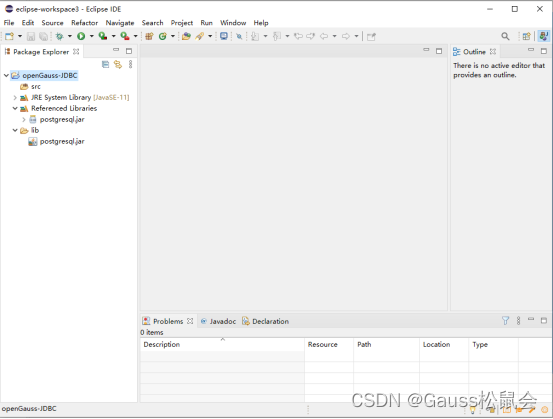The width and height of the screenshot is (553, 419).
Task: Open the New wizard dropdown arrow
Action: 20,36
